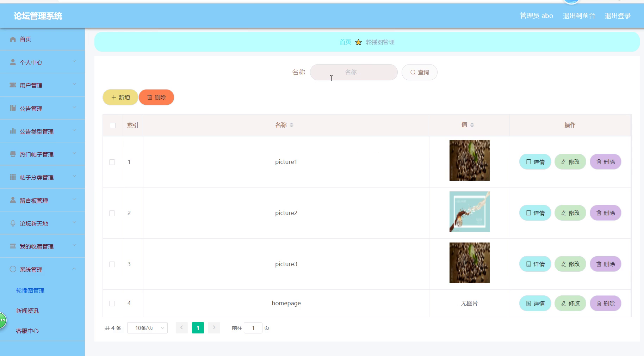Click 删除 for the homepage row
Viewport: 644px width, 356px height.
pos(606,303)
